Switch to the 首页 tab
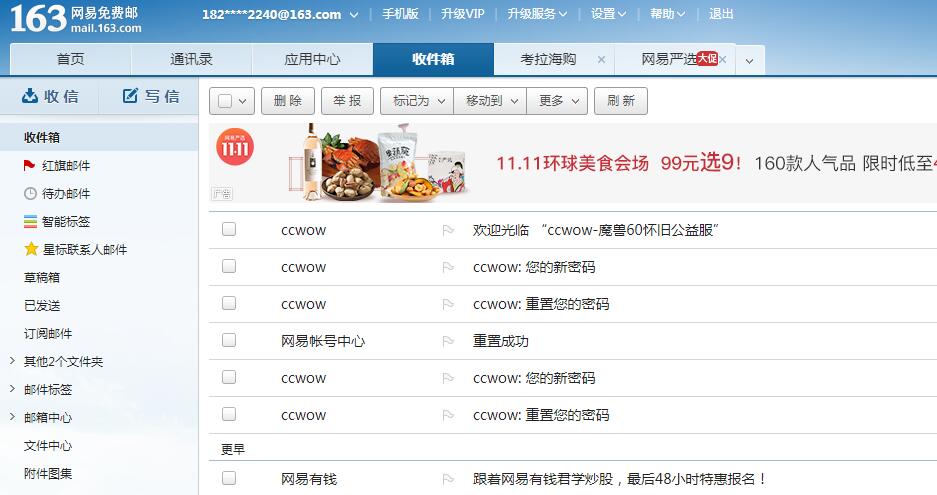Viewport: 937px width, 495px height. pyautogui.click(x=71, y=59)
